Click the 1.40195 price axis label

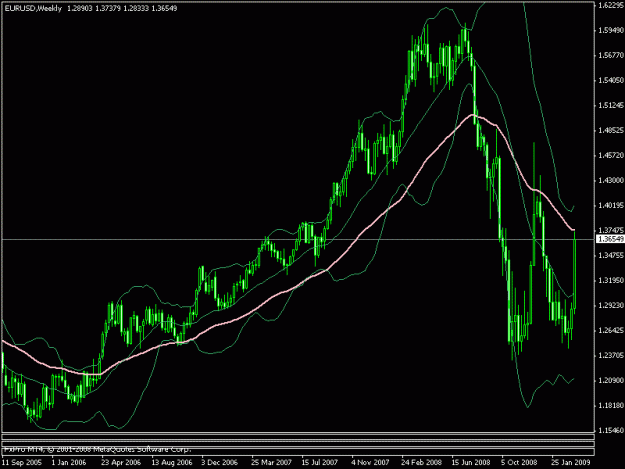(x=611, y=206)
